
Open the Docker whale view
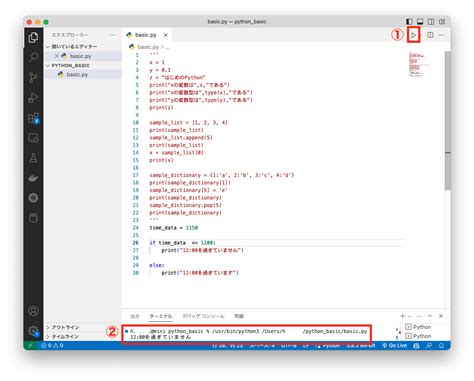33,178
